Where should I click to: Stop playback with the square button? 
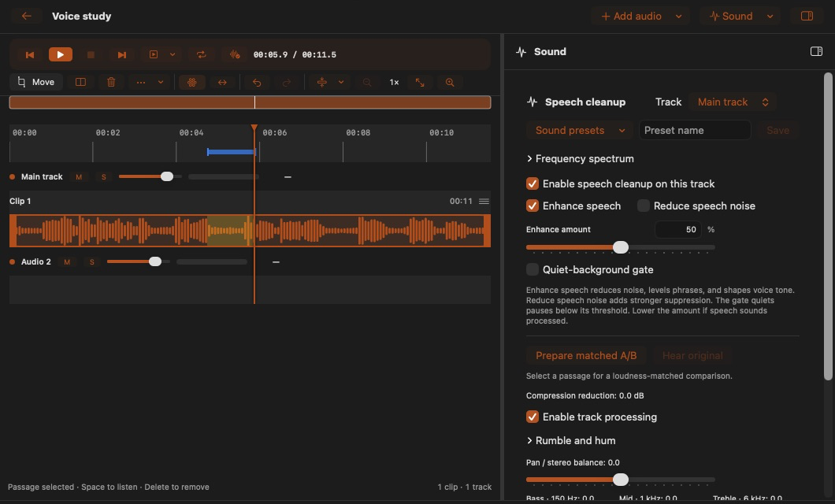tap(91, 54)
